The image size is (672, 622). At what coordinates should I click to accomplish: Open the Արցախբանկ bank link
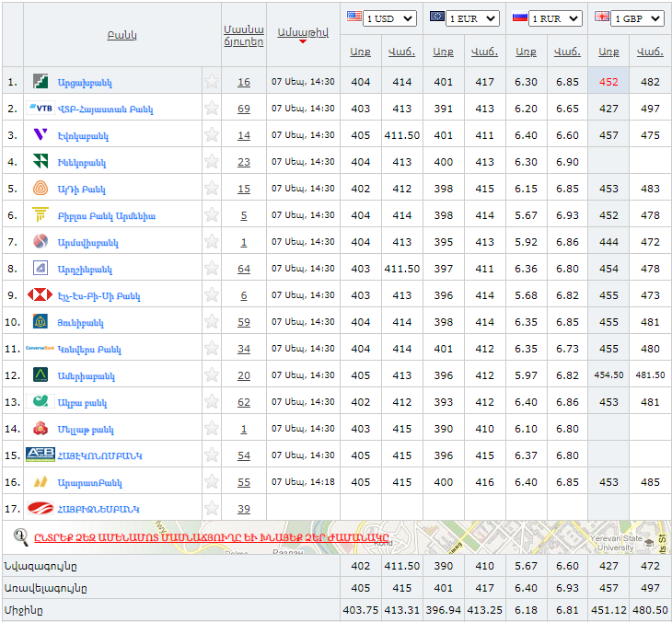click(x=85, y=82)
